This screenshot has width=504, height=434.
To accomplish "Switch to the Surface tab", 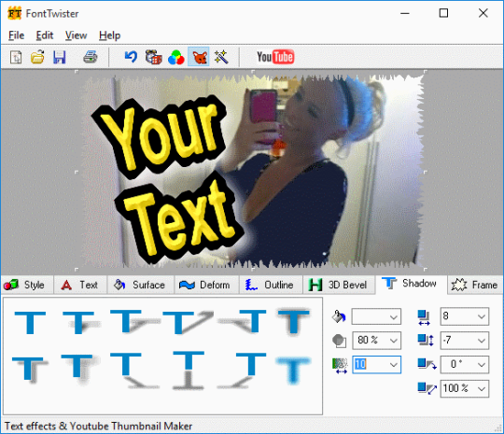I will click(140, 285).
